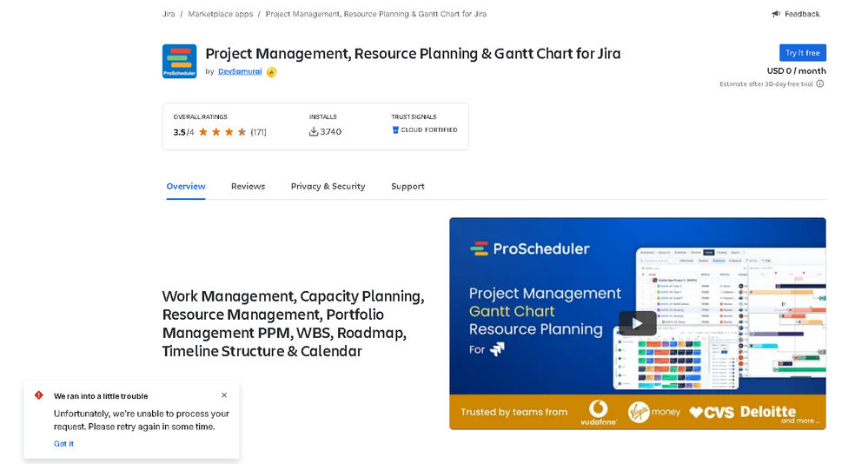Go to the Jira breadcrumb link

click(x=169, y=14)
